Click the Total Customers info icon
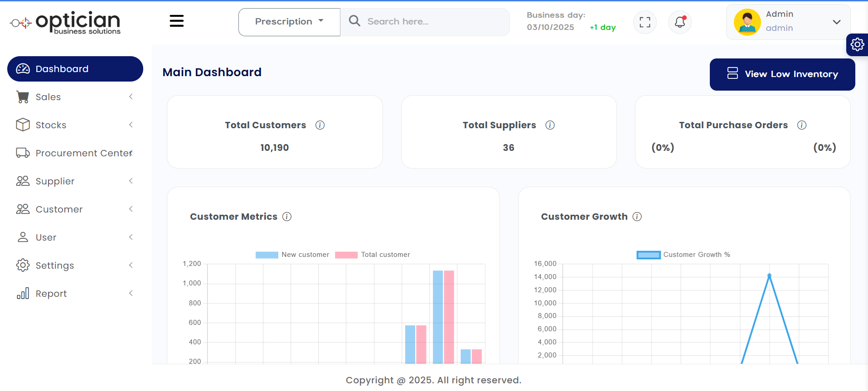 coord(320,125)
